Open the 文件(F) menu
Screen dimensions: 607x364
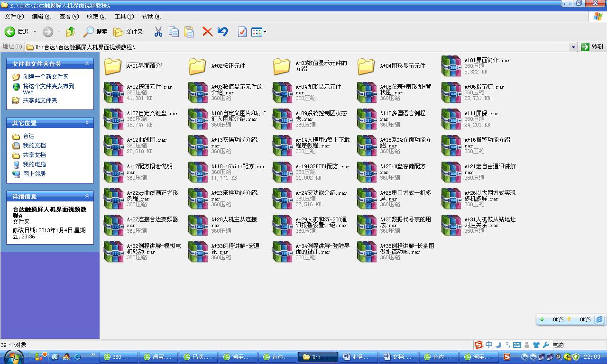pyautogui.click(x=14, y=17)
